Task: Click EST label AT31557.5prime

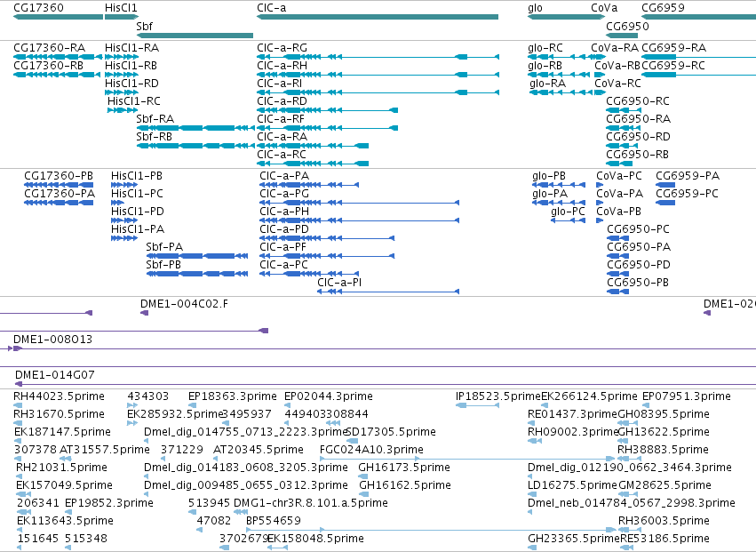Action: click(105, 450)
